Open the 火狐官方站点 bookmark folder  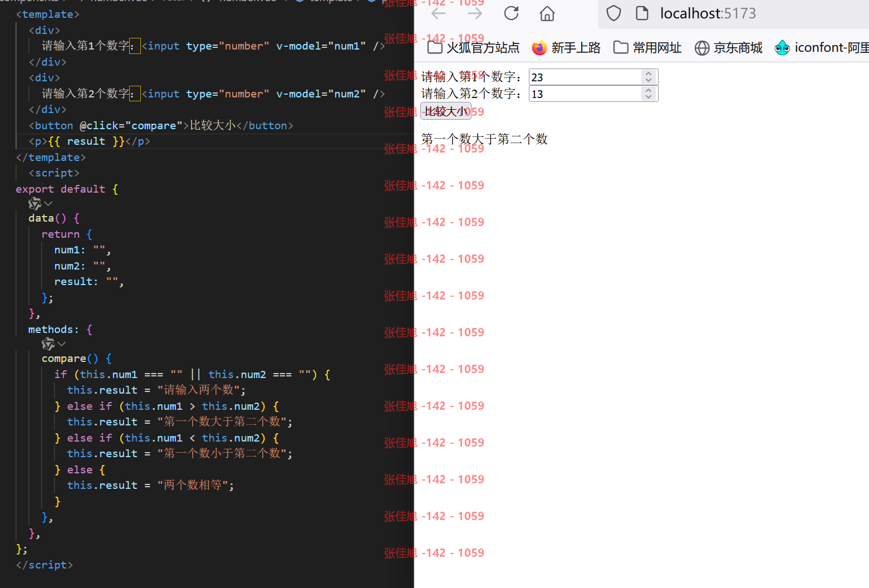473,48
